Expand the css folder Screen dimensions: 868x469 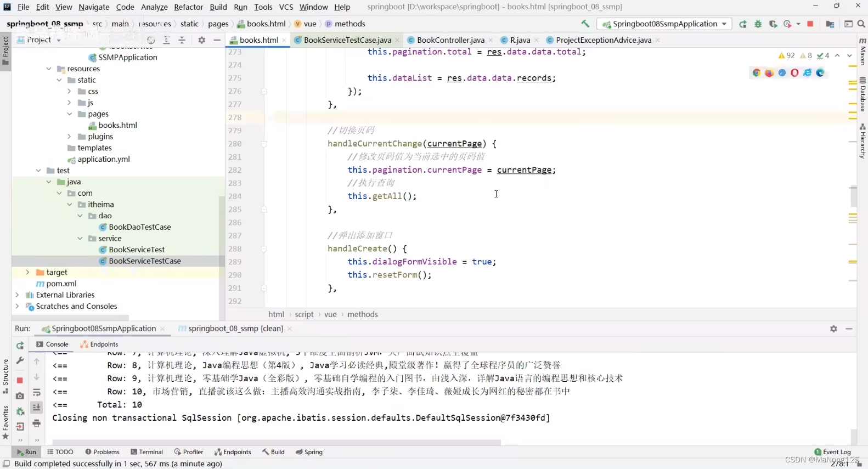[69, 91]
